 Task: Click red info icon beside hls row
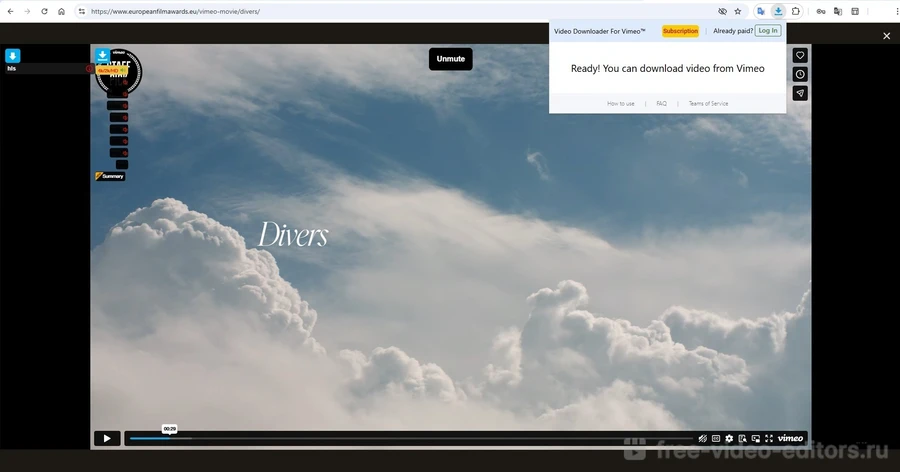tap(89, 69)
